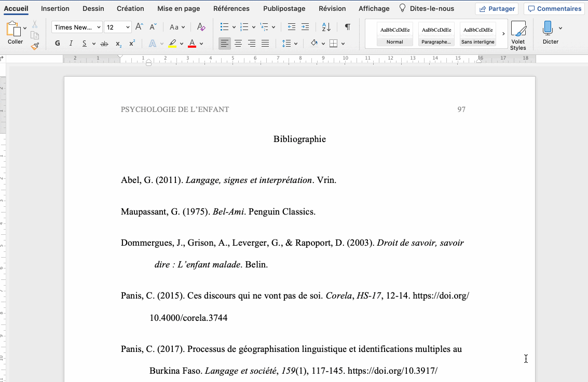Toggle superscript x² formatting
The width and height of the screenshot is (588, 382).
(x=132, y=44)
